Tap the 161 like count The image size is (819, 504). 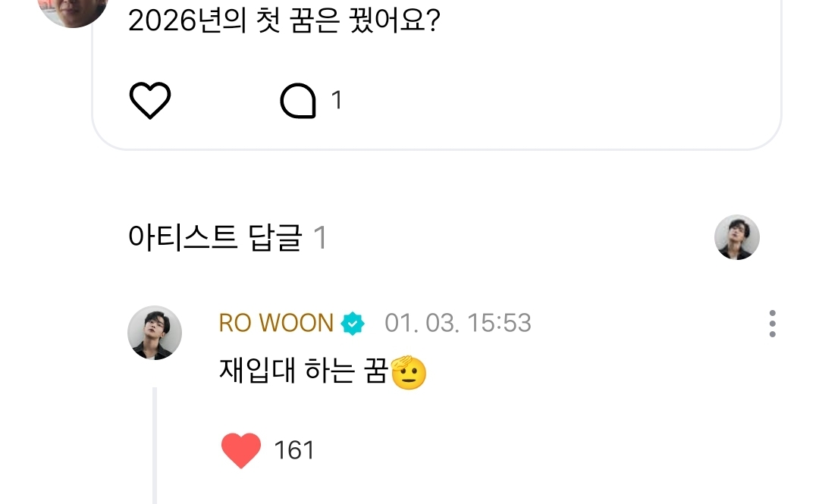coord(294,450)
